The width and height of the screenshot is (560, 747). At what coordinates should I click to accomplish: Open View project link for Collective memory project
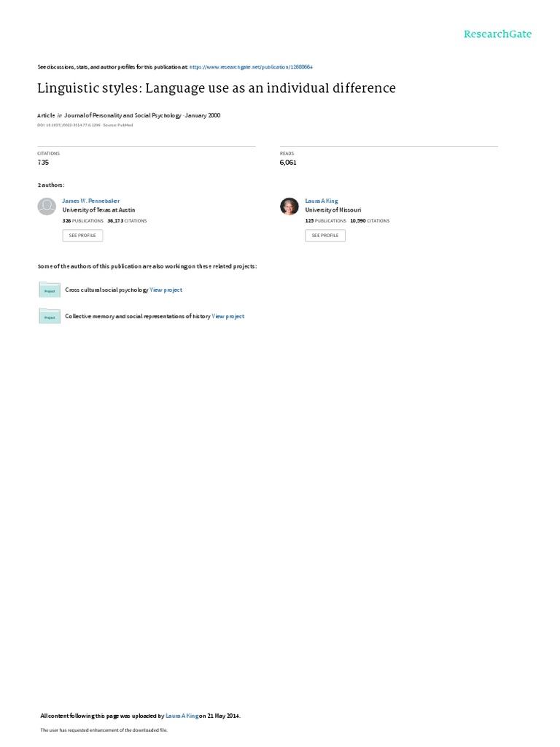pyautogui.click(x=228, y=317)
